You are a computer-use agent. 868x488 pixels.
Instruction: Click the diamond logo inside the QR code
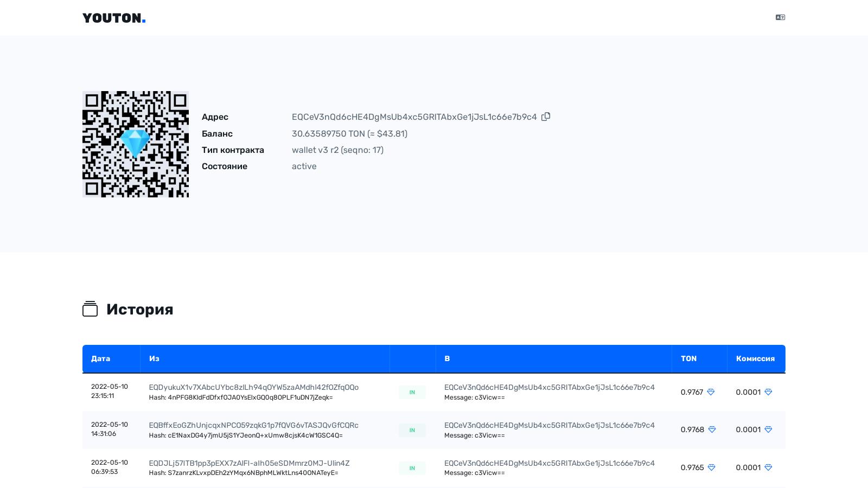point(135,143)
